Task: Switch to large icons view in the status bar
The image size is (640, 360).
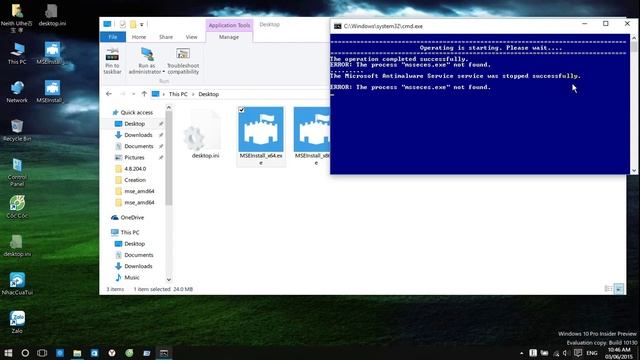Action: coord(619,289)
